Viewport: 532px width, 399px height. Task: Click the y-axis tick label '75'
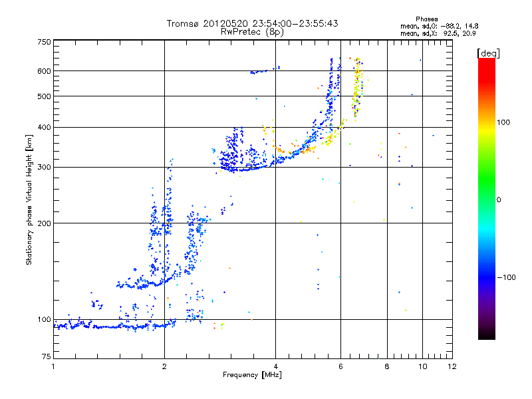[x=47, y=356]
